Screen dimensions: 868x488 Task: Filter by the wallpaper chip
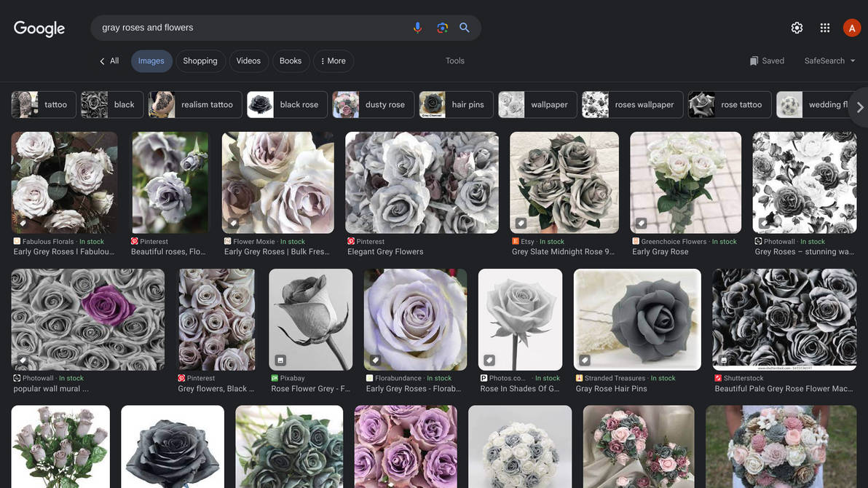click(x=537, y=105)
